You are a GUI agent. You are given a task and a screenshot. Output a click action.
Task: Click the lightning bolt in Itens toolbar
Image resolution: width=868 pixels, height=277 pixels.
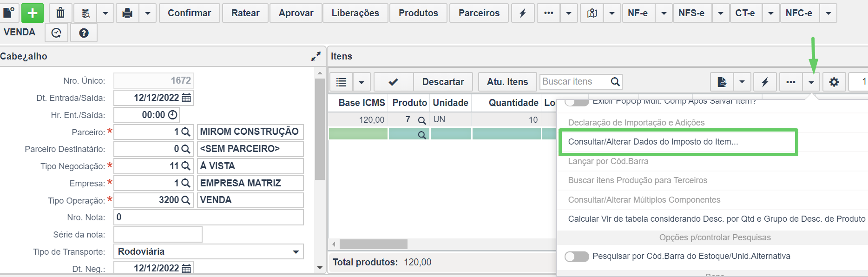pos(765,82)
